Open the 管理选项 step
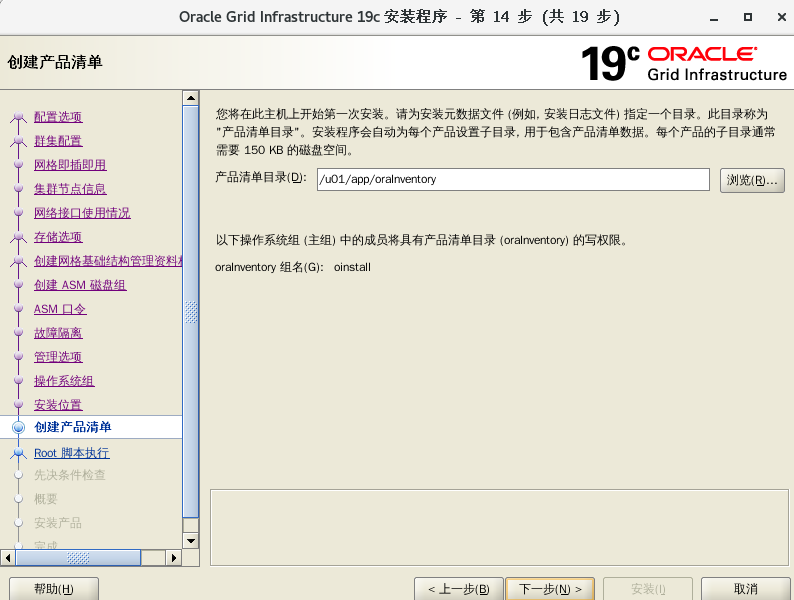794x600 pixels. [x=58, y=357]
